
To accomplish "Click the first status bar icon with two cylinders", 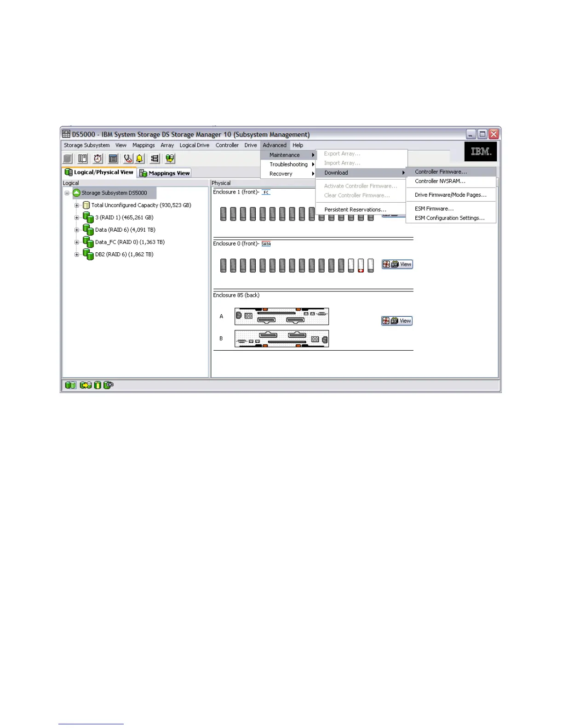I will (x=70, y=385).
